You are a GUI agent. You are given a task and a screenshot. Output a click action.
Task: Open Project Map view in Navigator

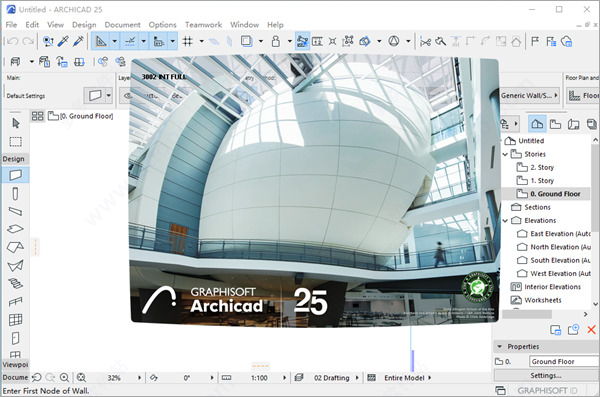coord(537,124)
